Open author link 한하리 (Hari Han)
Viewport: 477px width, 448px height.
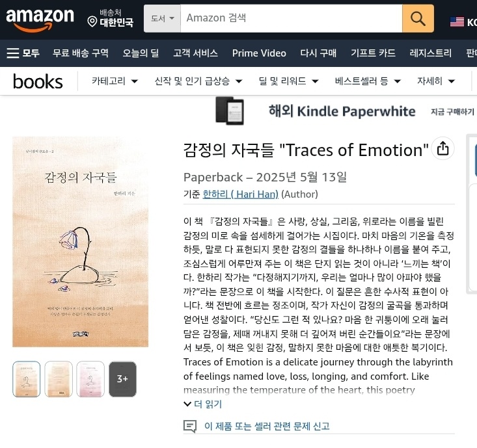tap(240, 194)
